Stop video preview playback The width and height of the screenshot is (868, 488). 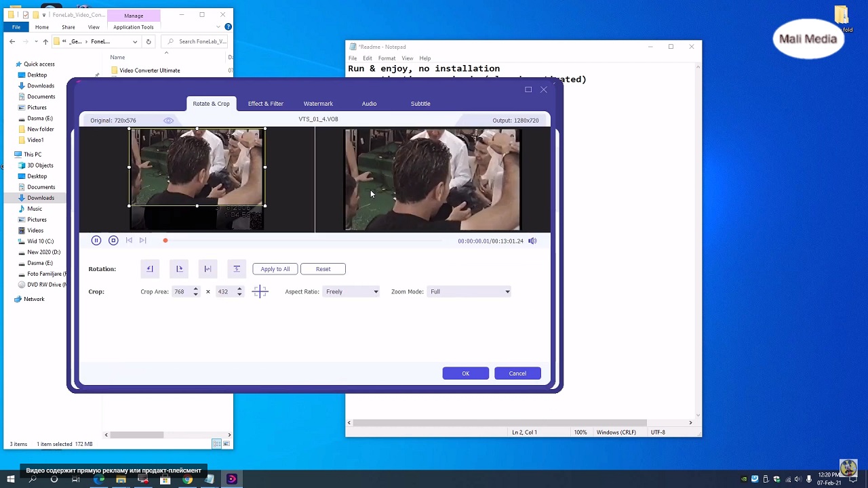[x=113, y=241]
